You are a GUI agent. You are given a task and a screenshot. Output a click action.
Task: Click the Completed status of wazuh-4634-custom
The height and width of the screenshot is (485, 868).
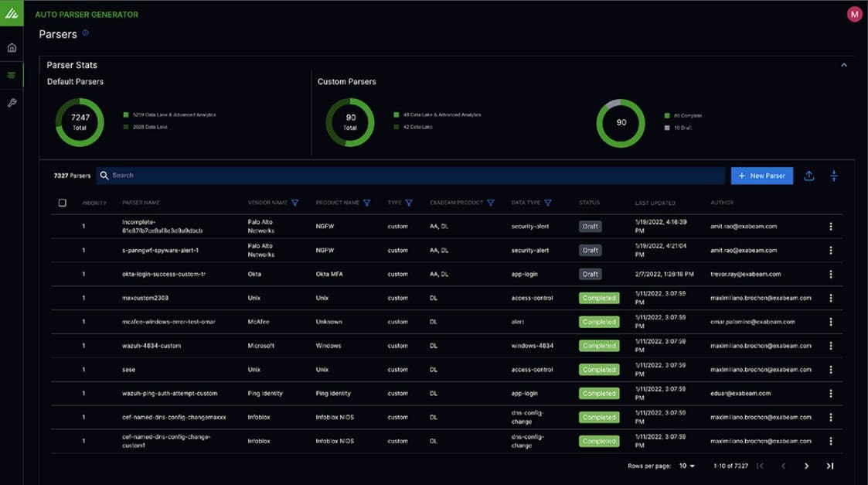click(599, 346)
